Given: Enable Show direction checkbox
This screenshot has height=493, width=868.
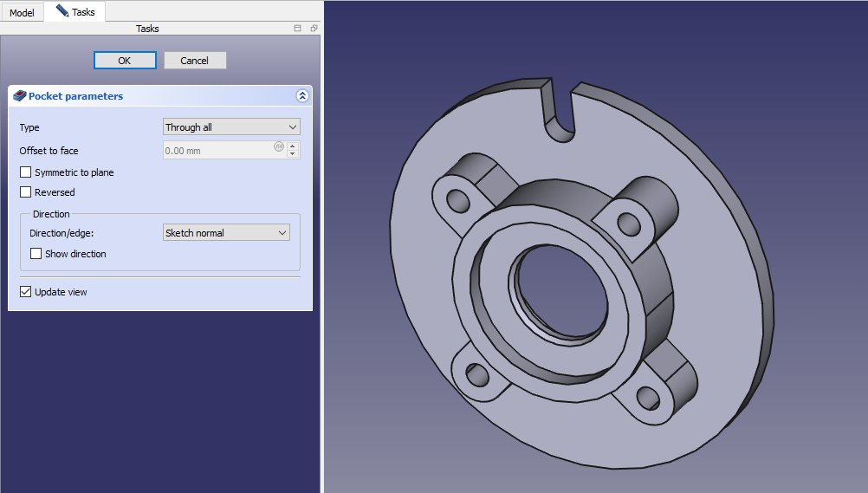Looking at the screenshot, I should click(x=36, y=254).
